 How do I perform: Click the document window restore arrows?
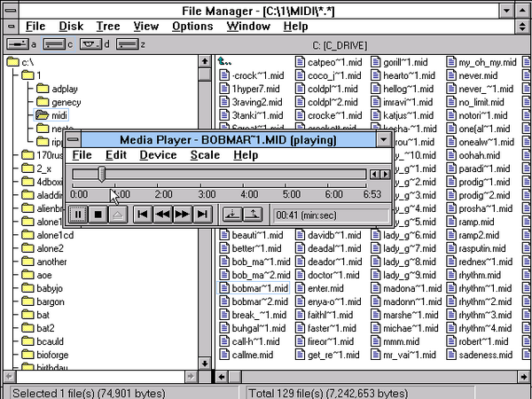(x=522, y=26)
